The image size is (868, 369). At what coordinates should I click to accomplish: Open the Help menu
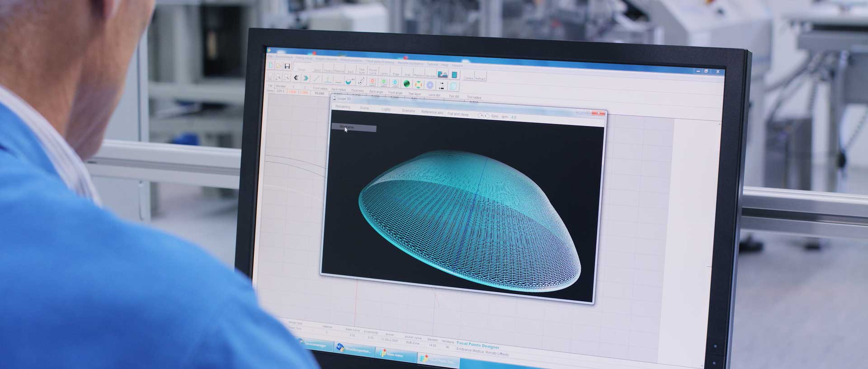coord(444,65)
